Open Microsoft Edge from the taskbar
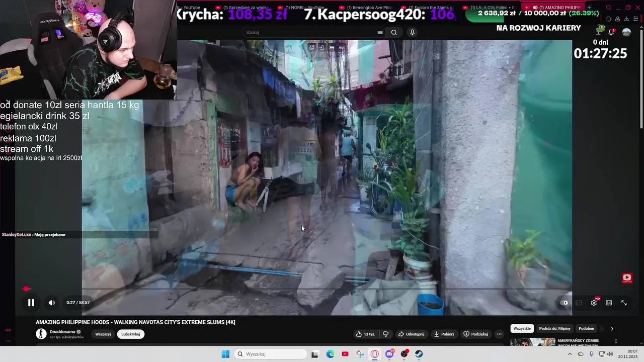This screenshot has height=362, width=644. (x=330, y=354)
